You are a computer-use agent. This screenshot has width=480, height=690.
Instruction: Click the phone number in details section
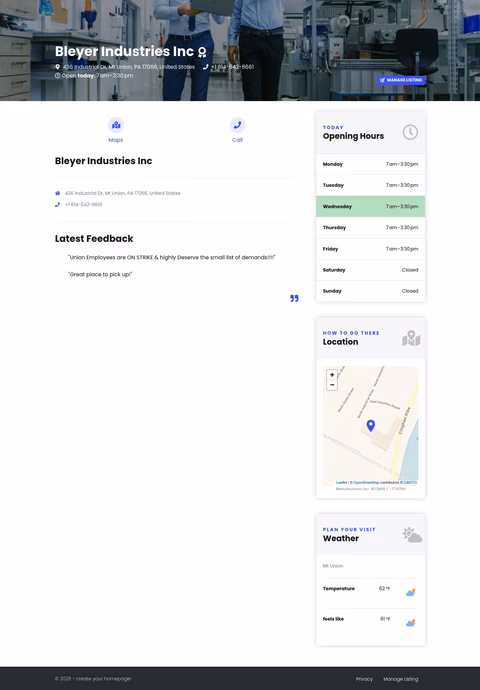click(84, 205)
